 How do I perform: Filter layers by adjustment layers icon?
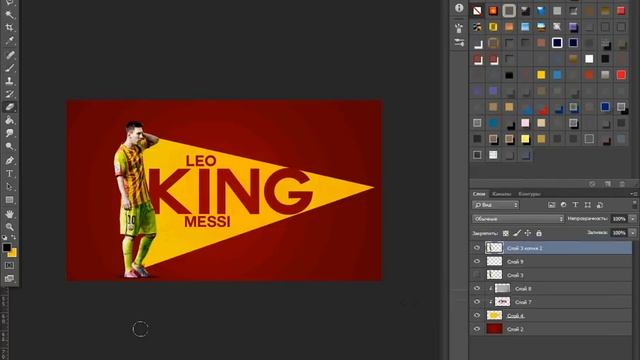(x=563, y=205)
